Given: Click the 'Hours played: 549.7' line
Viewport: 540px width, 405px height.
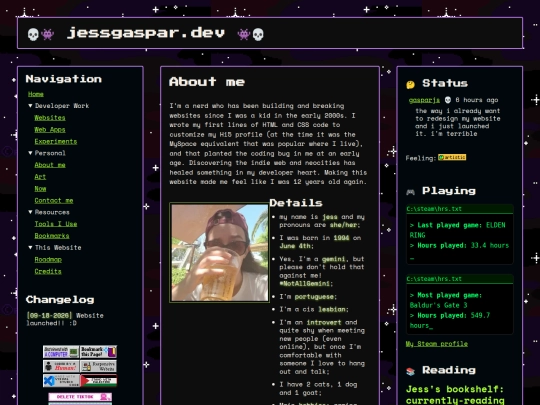Looking at the screenshot, I should [x=450, y=315].
